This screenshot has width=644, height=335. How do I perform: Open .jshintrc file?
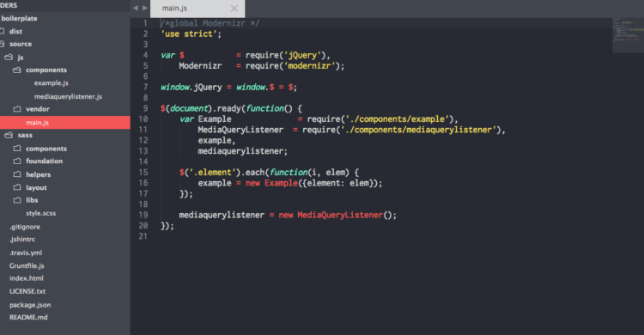[x=22, y=240]
